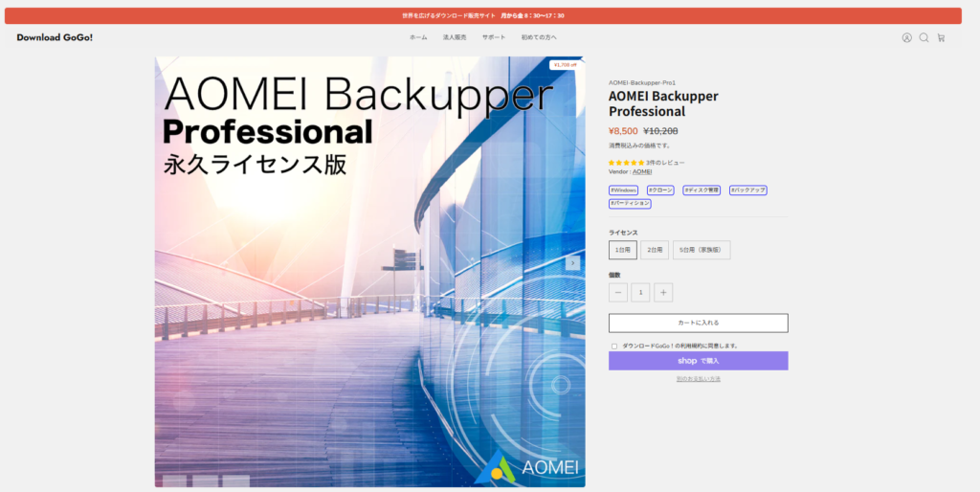Click the quantity input field showing 1
This screenshot has height=492, width=980.
640,293
